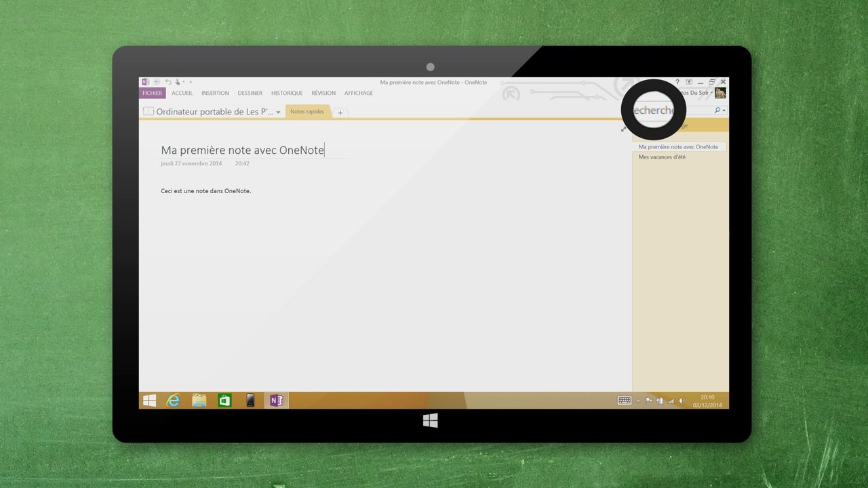This screenshot has height=488, width=868.
Task: Tap the Windows logo button on the tablet bezel
Action: [431, 421]
